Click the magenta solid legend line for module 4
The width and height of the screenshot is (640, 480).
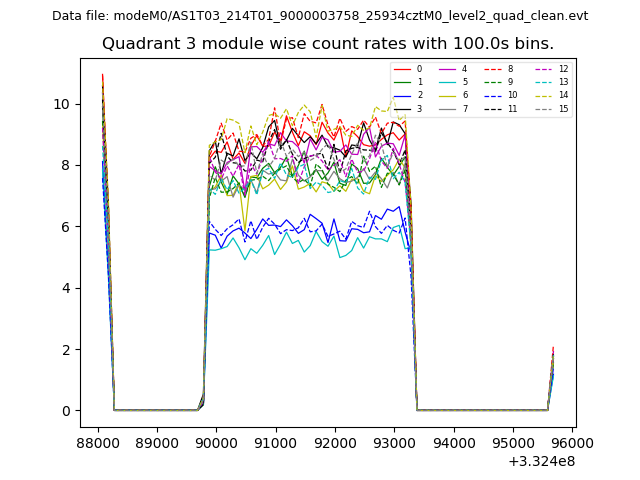pyautogui.click(x=447, y=69)
